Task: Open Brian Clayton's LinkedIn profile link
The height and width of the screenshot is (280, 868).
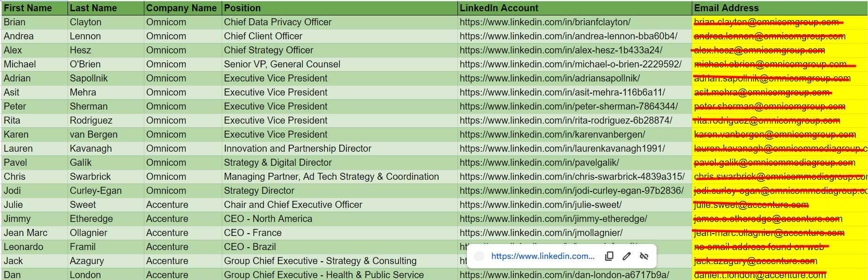Action: pyautogui.click(x=545, y=22)
